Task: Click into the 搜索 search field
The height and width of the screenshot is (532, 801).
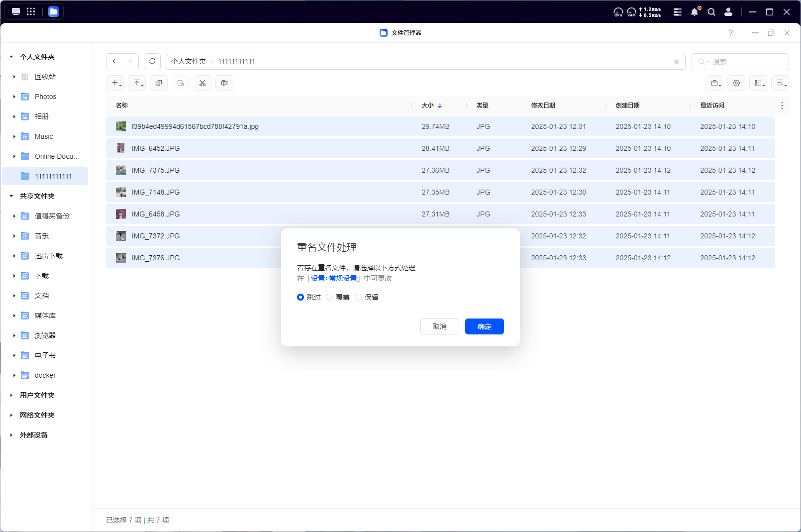Action: pos(740,62)
